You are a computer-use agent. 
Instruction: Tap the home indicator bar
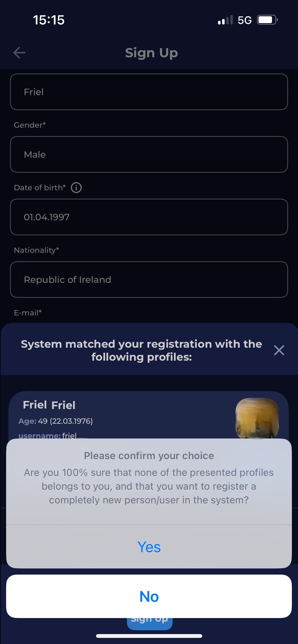point(149,636)
